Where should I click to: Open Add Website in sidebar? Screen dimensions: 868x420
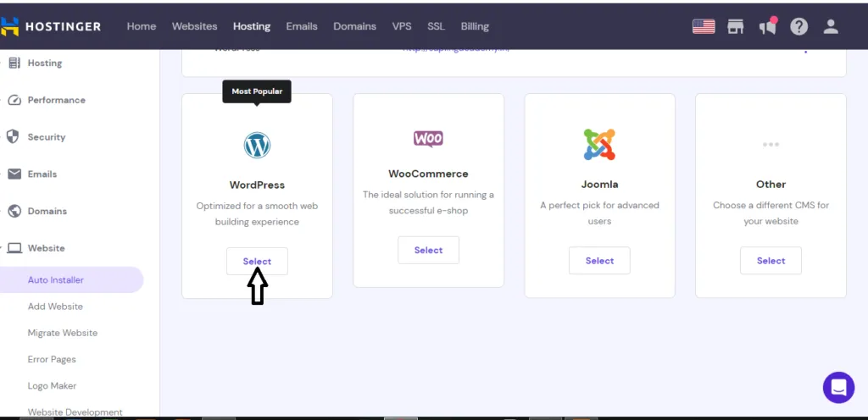pyautogui.click(x=55, y=307)
